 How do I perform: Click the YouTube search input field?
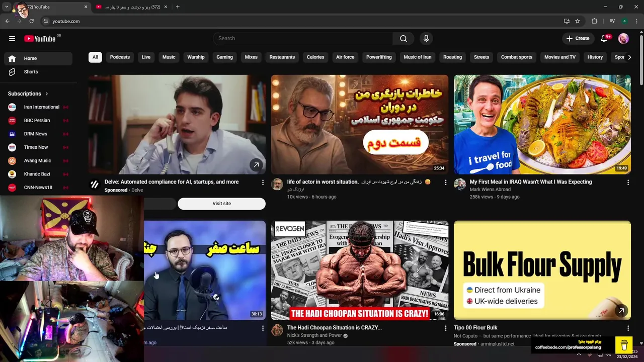303,38
